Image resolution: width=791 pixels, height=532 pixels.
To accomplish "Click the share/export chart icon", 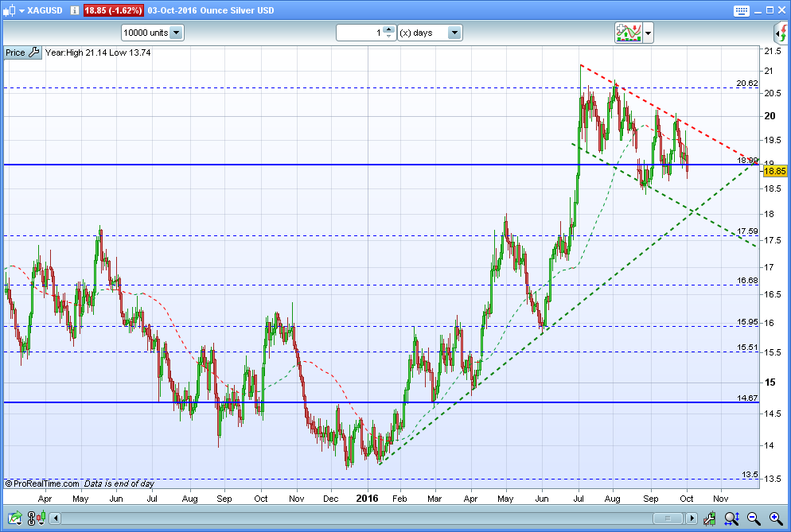I will [x=14, y=518].
